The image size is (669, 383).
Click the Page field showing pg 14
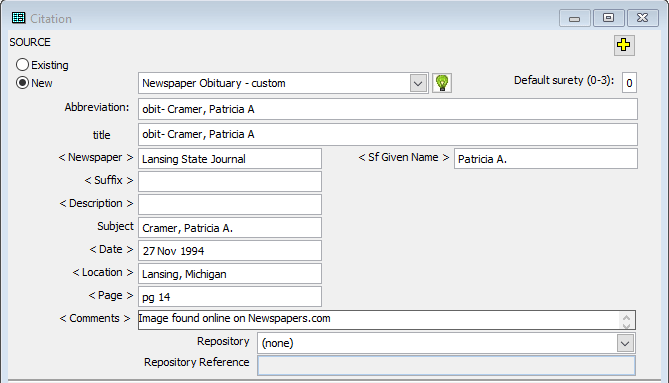230,297
